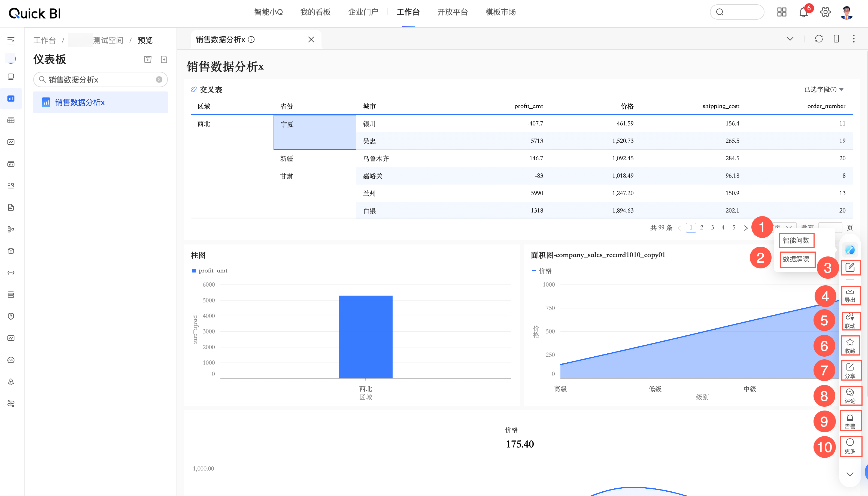Click the Export (导出) icon in right toolbar
This screenshot has height=496, width=868.
[x=849, y=295]
